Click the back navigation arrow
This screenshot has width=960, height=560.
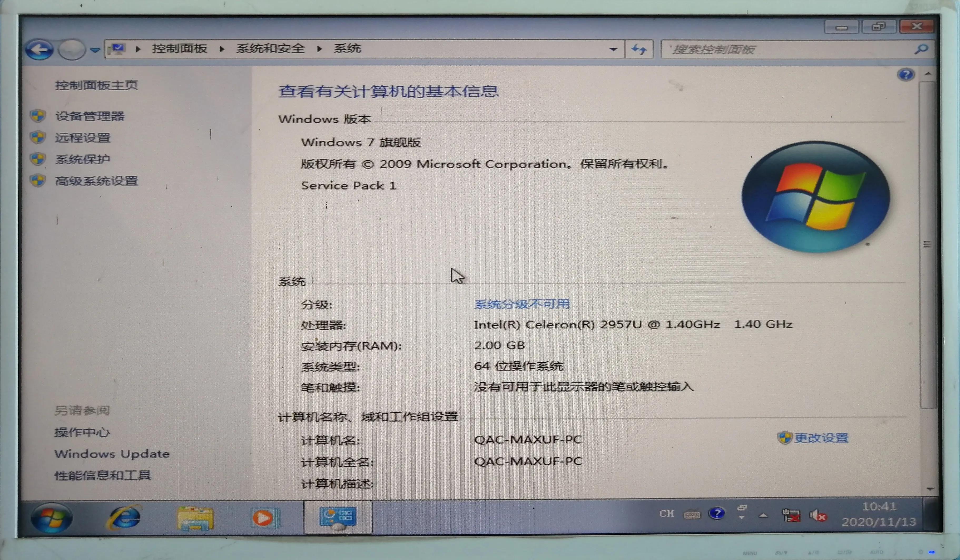(x=39, y=49)
